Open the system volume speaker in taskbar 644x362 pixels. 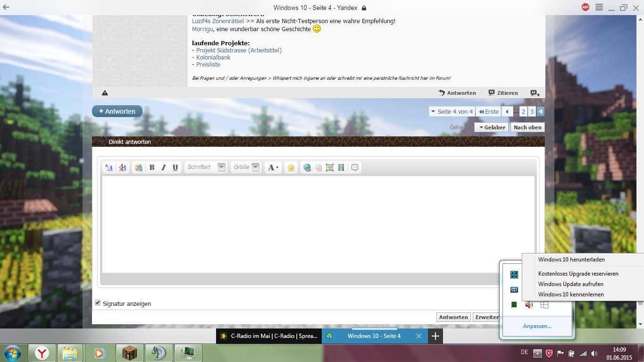[x=594, y=353]
